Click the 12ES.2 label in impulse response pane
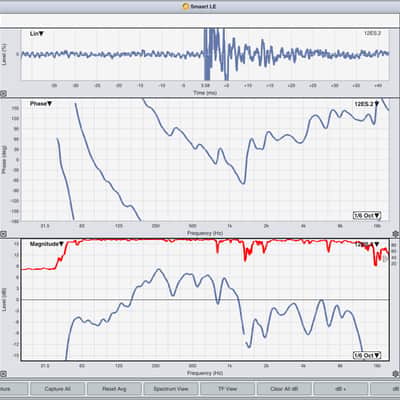400x400 pixels. pos(372,33)
